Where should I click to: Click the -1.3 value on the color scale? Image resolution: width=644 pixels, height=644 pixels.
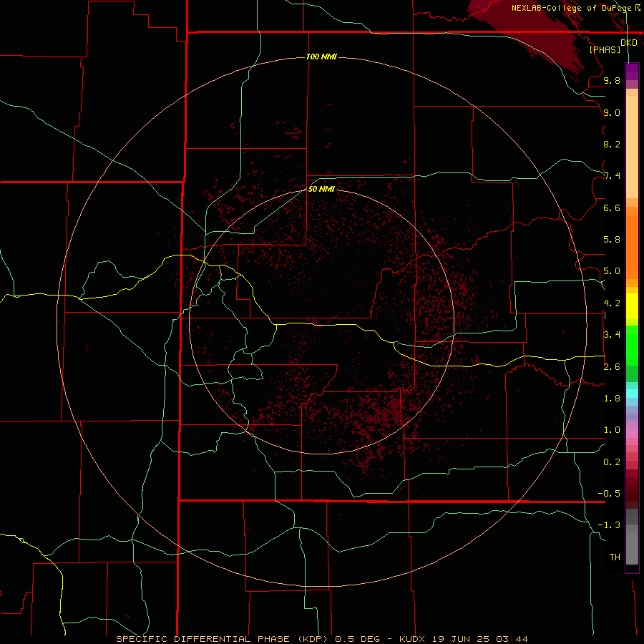[609, 525]
